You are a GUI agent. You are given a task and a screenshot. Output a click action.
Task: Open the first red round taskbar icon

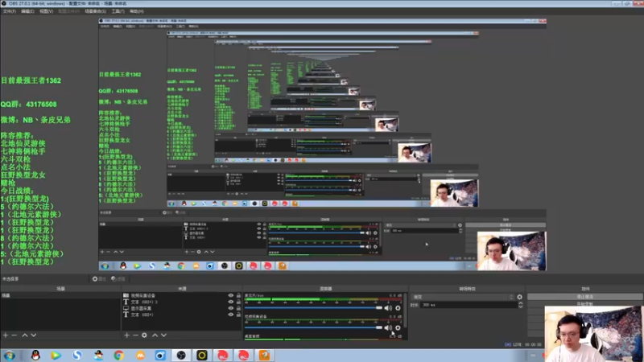(x=223, y=356)
